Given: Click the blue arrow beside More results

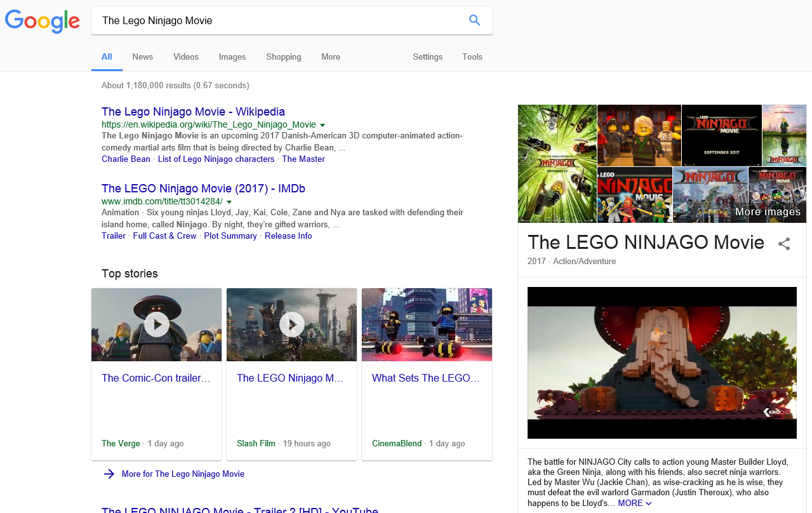Looking at the screenshot, I should tap(108, 474).
